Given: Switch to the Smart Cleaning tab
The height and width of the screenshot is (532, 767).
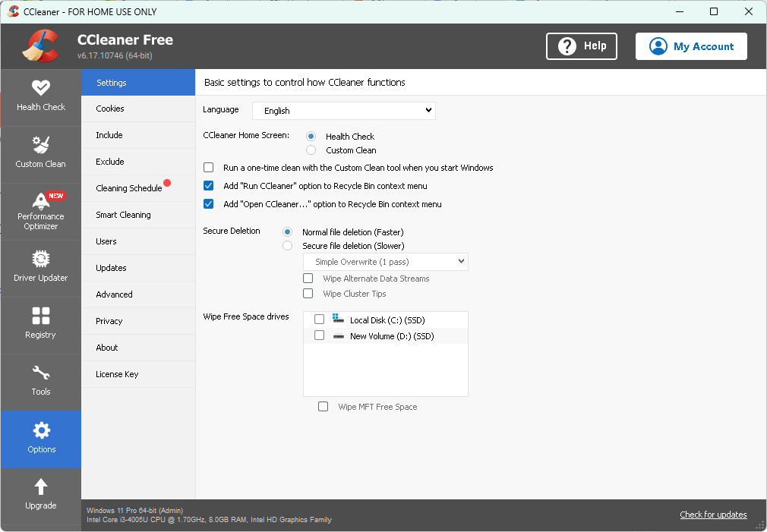Looking at the screenshot, I should coord(123,215).
